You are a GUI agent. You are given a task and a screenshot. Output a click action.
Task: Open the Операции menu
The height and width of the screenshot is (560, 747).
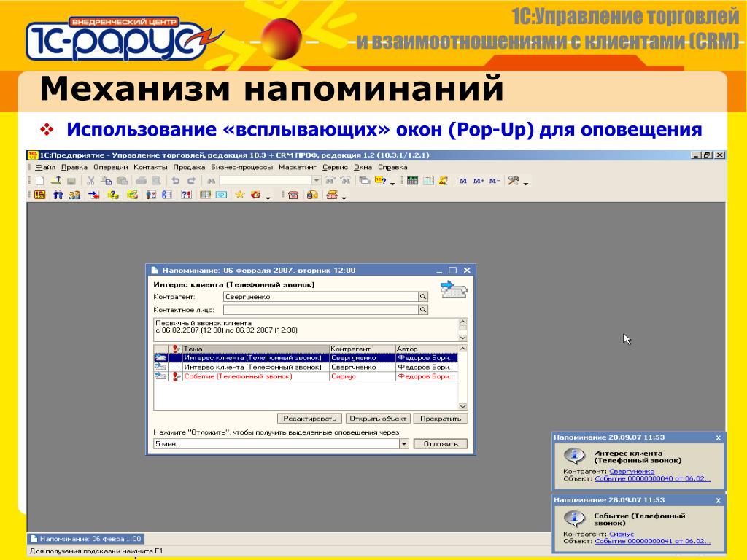tap(111, 167)
